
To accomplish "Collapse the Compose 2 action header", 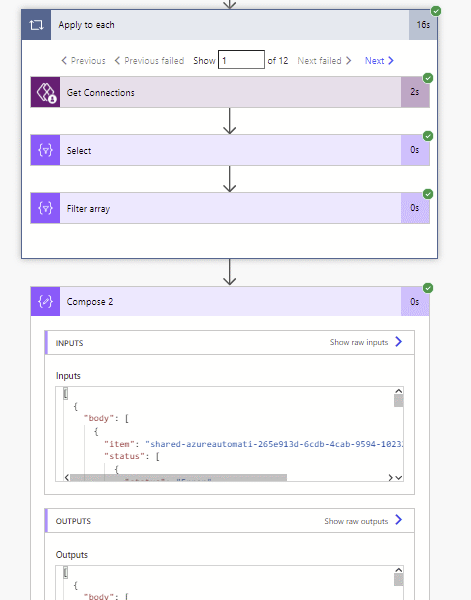I will [x=230, y=302].
